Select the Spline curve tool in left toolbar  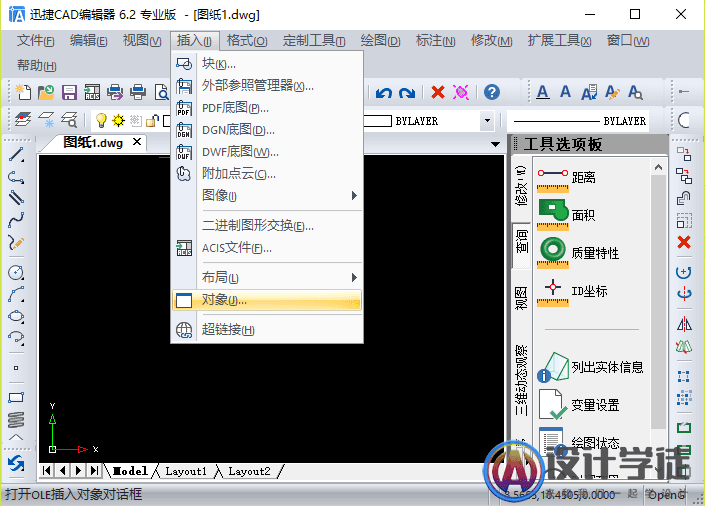[16, 221]
